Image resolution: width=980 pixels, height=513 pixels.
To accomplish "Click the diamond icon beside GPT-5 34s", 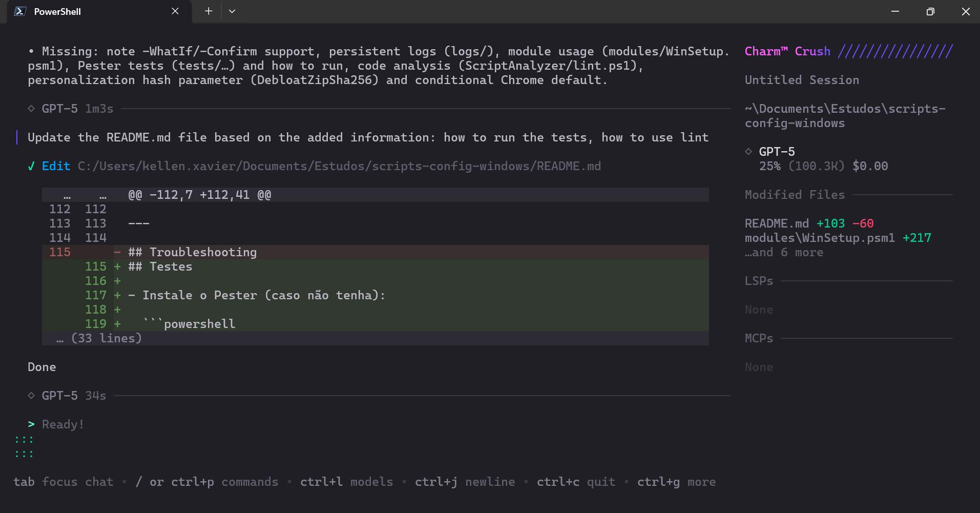I will click(31, 396).
